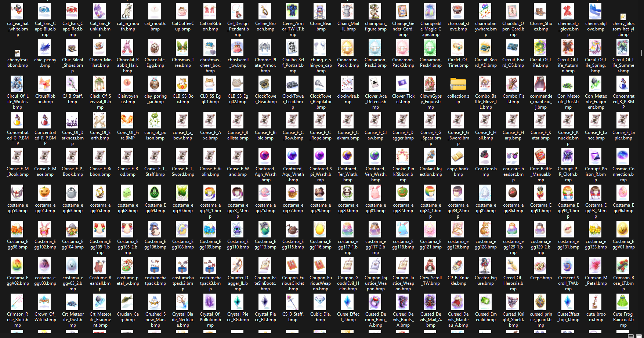
Task: Open the CatCoffeeCup.bmp file
Action: [x=182, y=12]
